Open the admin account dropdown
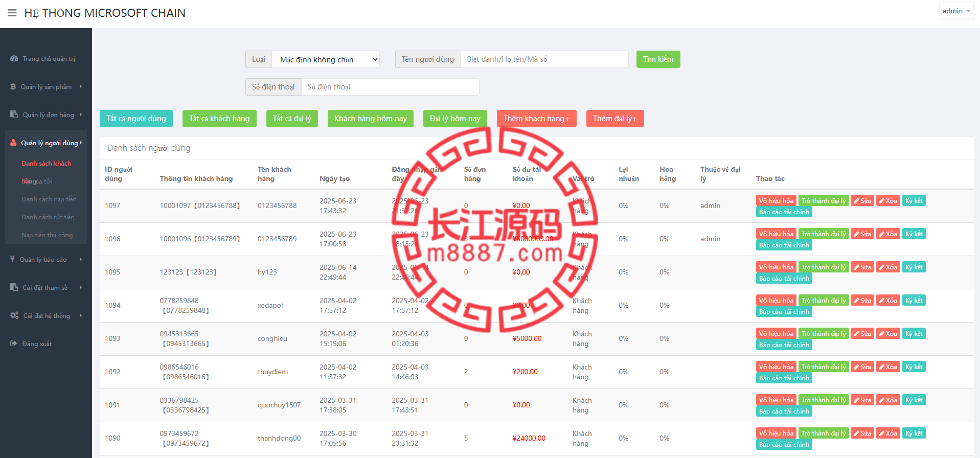The image size is (980, 458). click(x=956, y=11)
